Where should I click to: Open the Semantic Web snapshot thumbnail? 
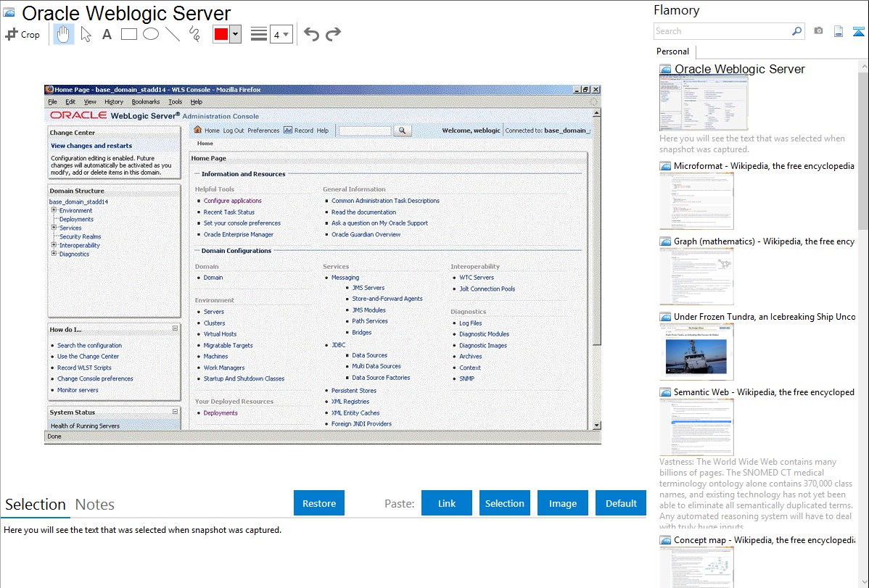696,427
